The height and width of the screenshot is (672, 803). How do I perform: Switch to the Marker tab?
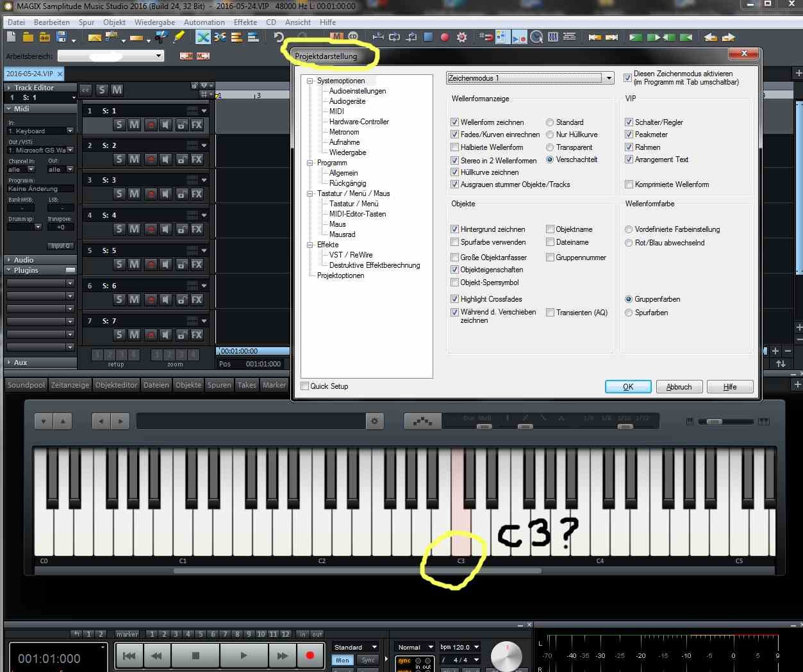coord(274,385)
